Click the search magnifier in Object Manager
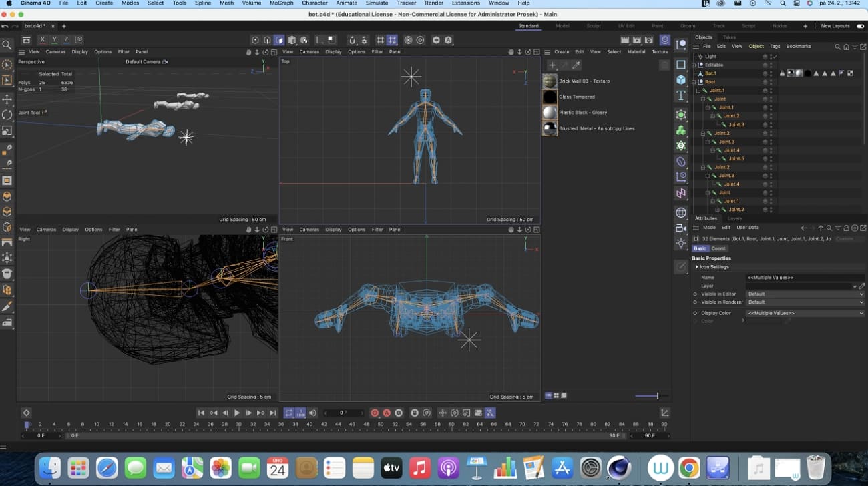 [x=838, y=47]
